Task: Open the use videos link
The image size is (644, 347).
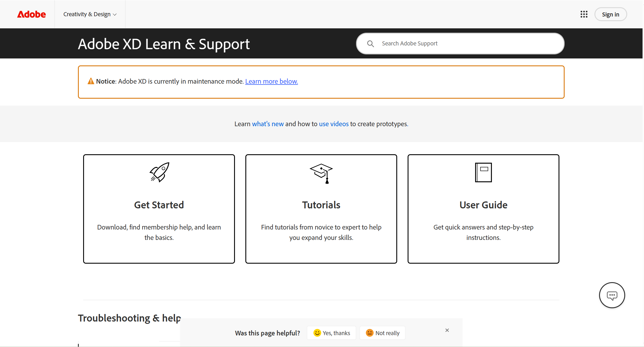Action: click(x=334, y=124)
